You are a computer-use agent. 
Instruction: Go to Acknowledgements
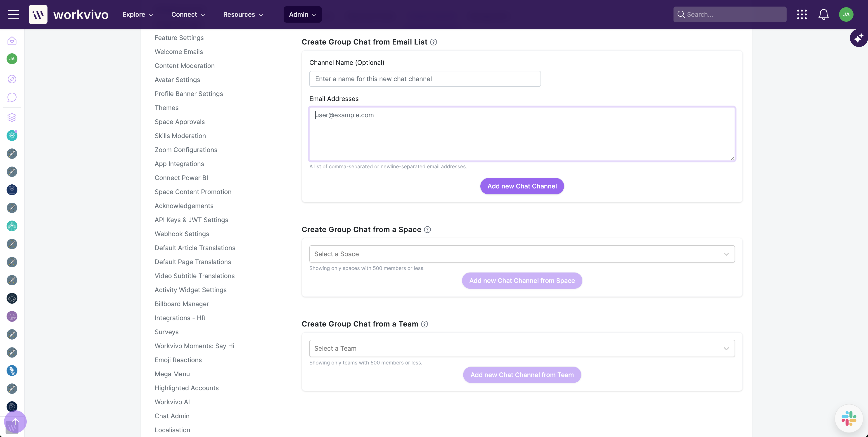click(x=184, y=206)
